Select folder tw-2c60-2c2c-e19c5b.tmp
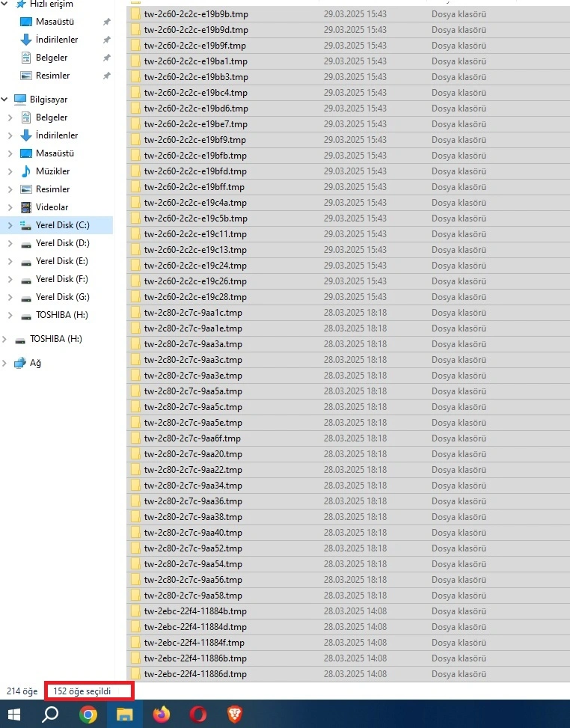This screenshot has height=728, width=570. (195, 218)
